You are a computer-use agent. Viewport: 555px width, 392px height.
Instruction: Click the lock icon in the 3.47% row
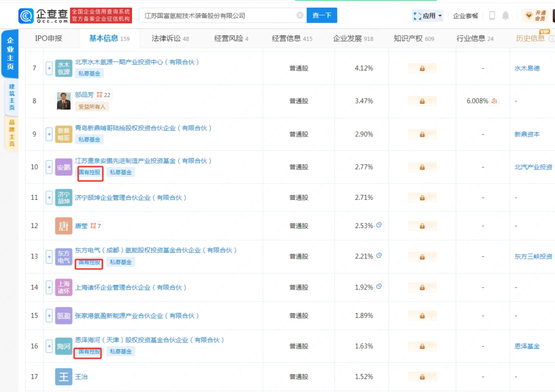pos(422,101)
